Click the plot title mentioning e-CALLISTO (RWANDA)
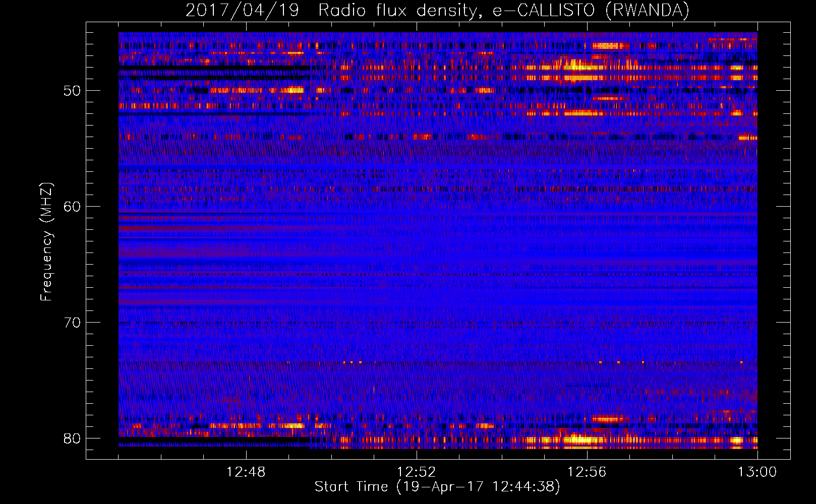Screen dimensions: 816x504 coord(437,11)
